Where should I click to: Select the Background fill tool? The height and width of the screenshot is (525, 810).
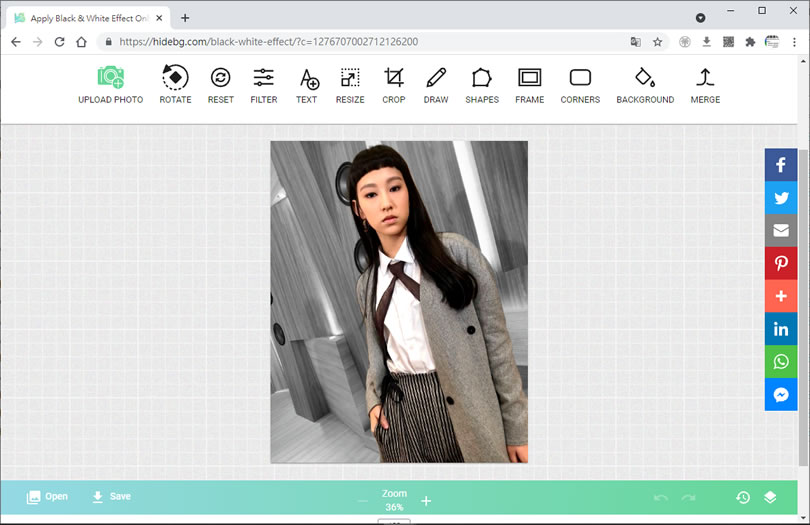point(645,85)
